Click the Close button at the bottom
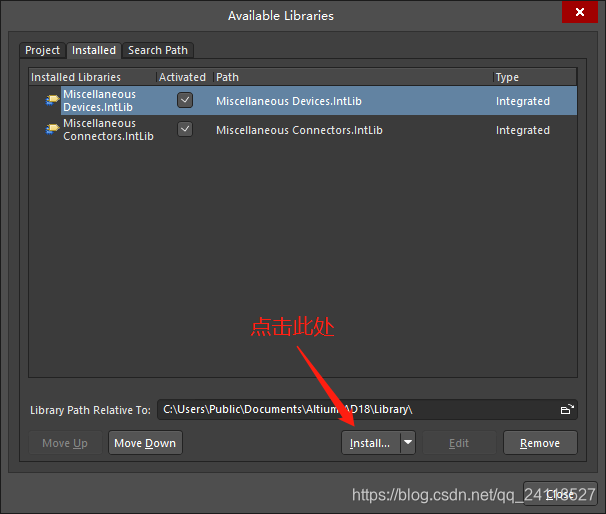The width and height of the screenshot is (606, 514). click(560, 494)
